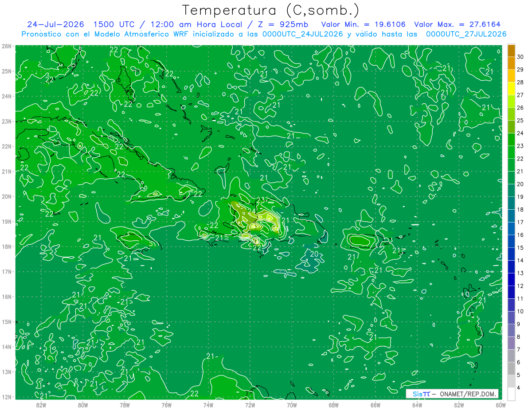Image resolution: width=532 pixels, height=411 pixels.
Task: Click the "0000UTC_27JUL2026" valid-until time
Action: tap(465, 34)
